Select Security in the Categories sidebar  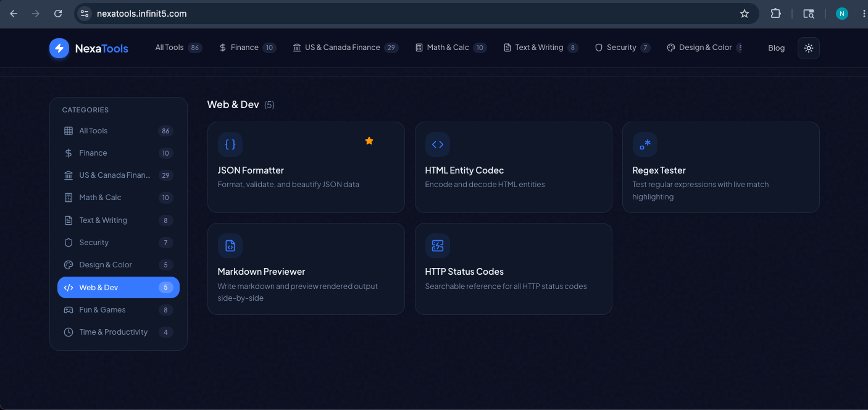(119, 243)
